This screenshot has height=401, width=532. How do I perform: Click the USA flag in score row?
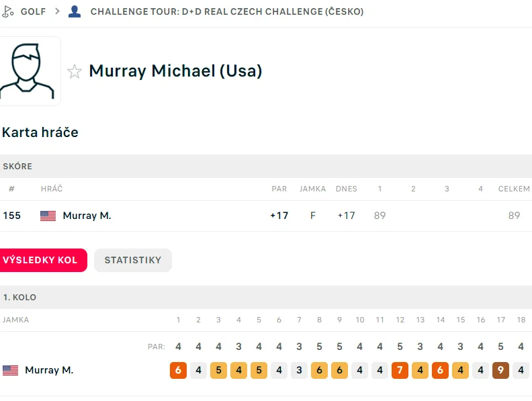pos(48,216)
